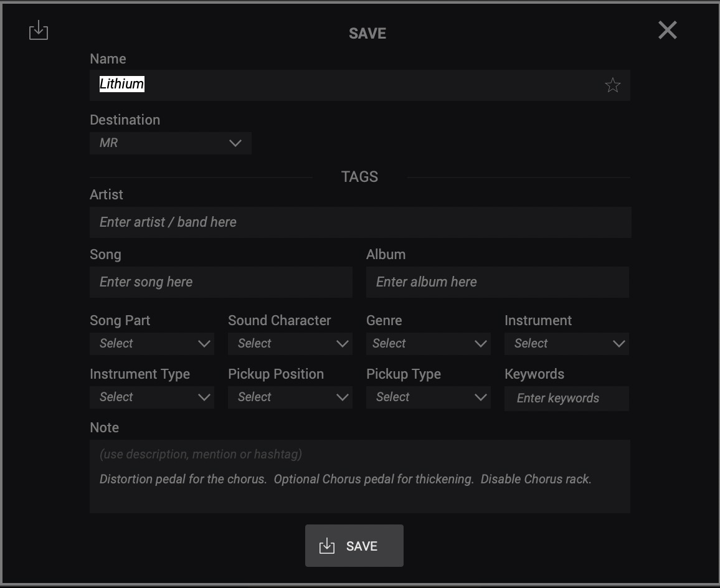The width and height of the screenshot is (720, 588).
Task: Click the chevron arrow on Genre
Action: point(480,344)
